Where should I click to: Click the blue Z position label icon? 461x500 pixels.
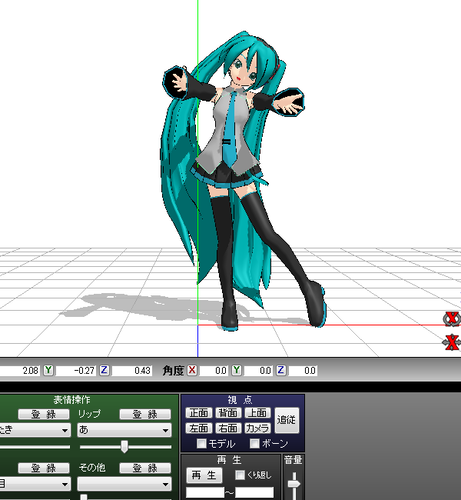[104, 370]
